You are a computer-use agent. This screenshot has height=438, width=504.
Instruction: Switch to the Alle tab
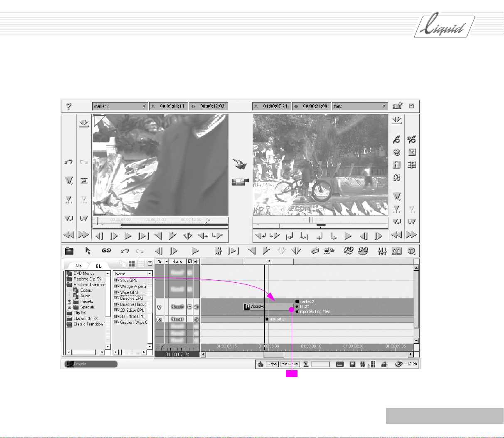point(78,266)
